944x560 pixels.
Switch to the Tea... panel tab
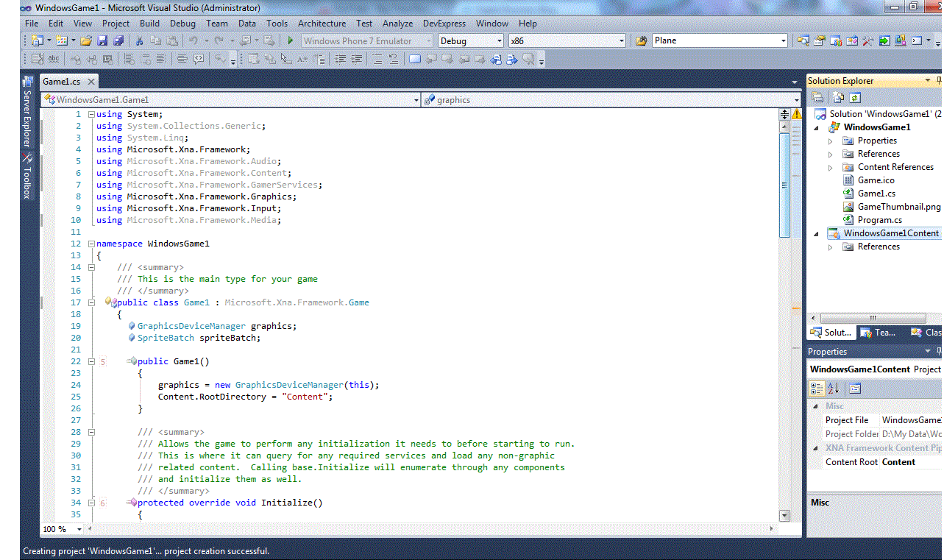click(x=881, y=332)
